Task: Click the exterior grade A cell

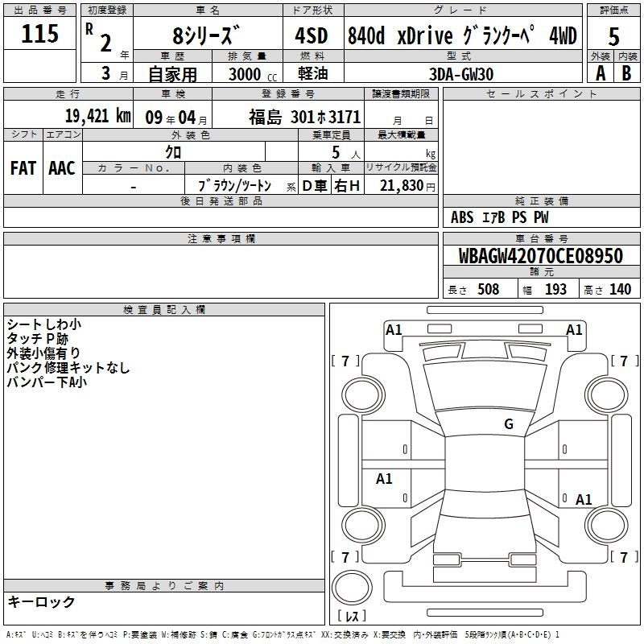Action: pos(601,73)
